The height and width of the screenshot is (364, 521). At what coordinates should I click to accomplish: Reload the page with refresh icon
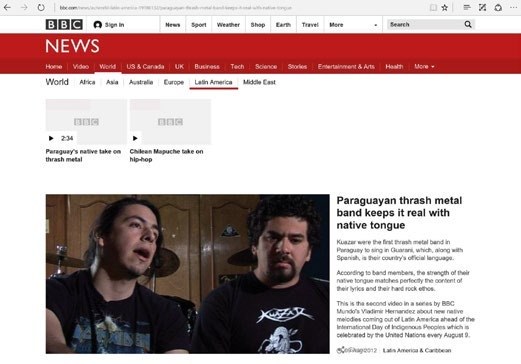[x=41, y=7]
